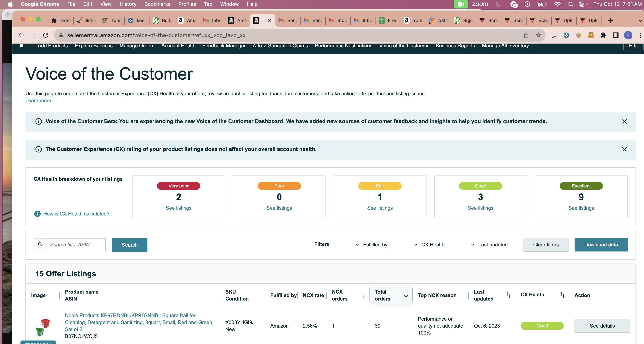Open Spotlight search in macOS menu bar

coord(571,4)
